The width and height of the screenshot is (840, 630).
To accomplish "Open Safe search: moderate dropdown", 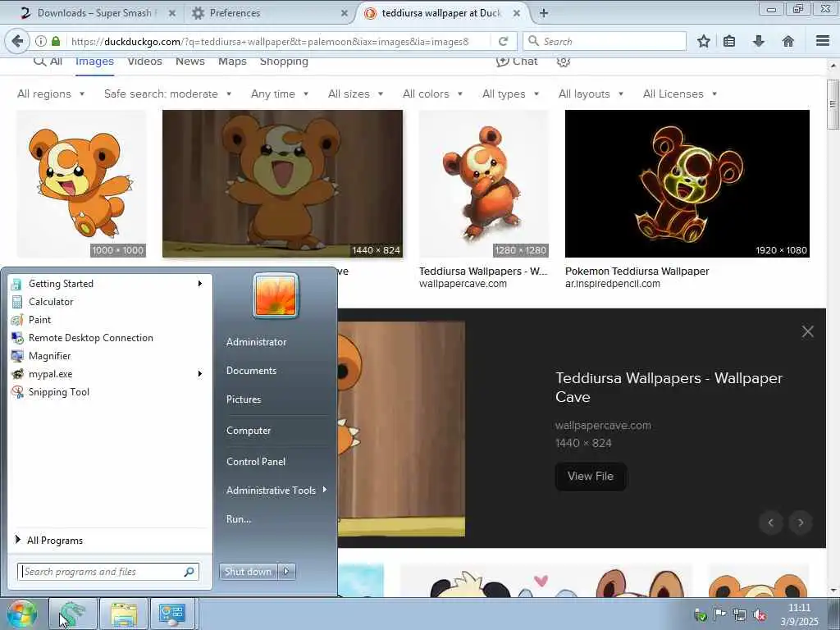I will coord(167,94).
